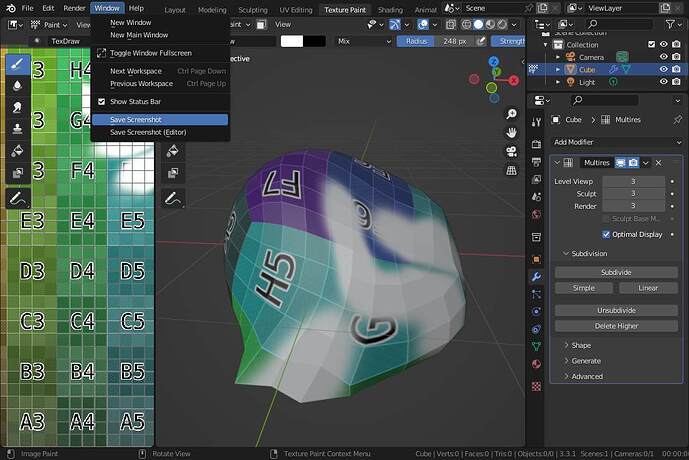Screen dimensions: 689x460
Task: Toggle Show Status Bar checkbox
Action: pos(102,101)
